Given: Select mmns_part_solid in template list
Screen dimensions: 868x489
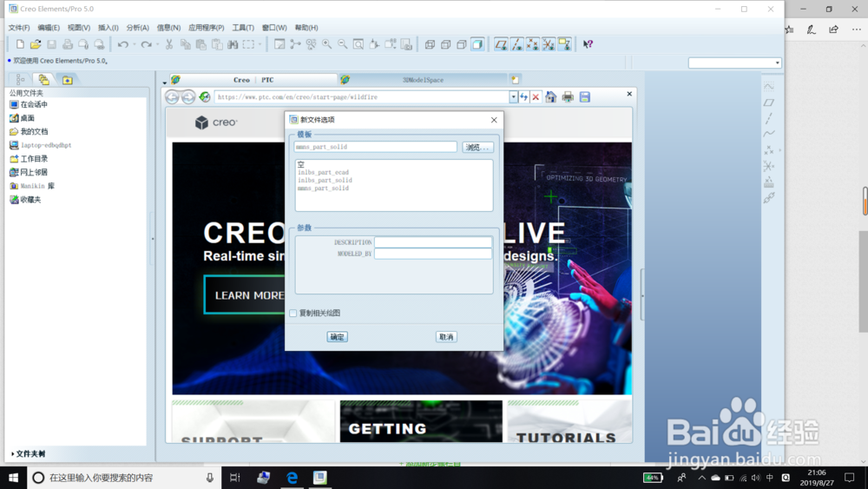Looking at the screenshot, I should point(323,188).
